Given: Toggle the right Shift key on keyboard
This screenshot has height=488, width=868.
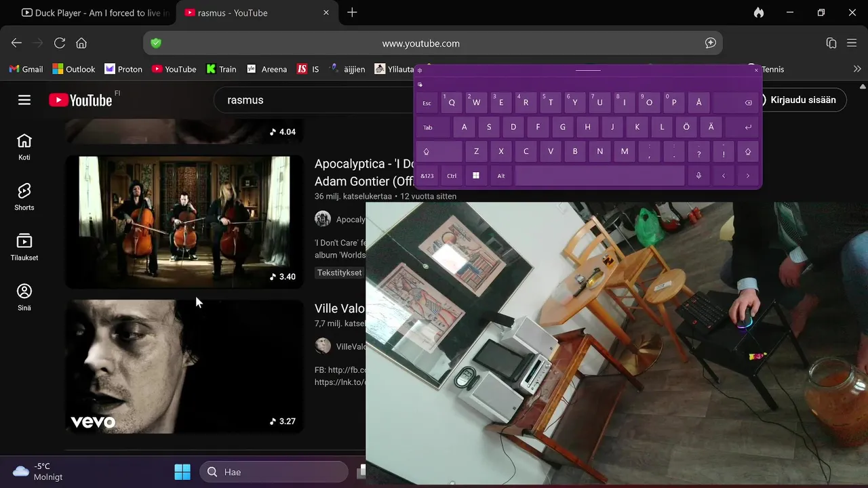Looking at the screenshot, I should pyautogui.click(x=748, y=152).
